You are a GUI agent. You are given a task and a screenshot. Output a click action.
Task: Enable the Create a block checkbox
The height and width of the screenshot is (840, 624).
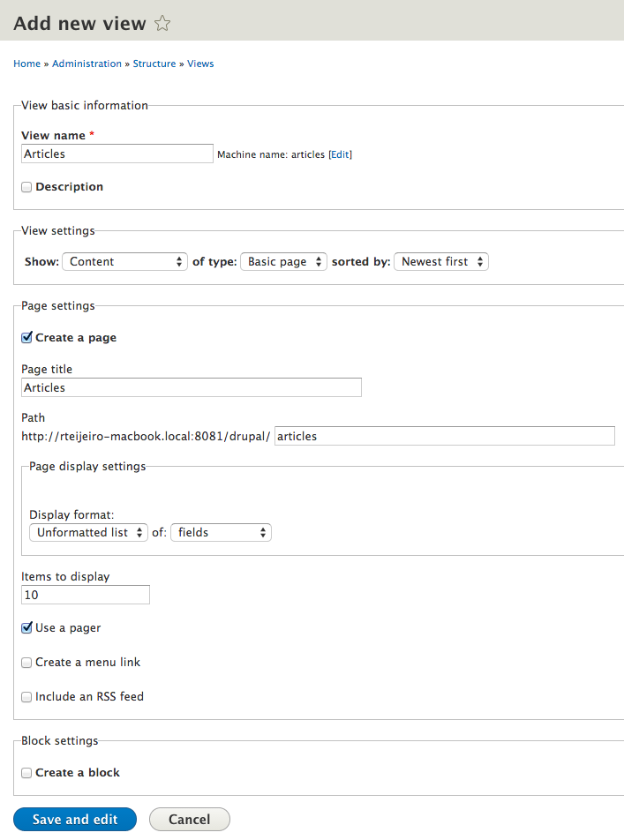(26, 773)
